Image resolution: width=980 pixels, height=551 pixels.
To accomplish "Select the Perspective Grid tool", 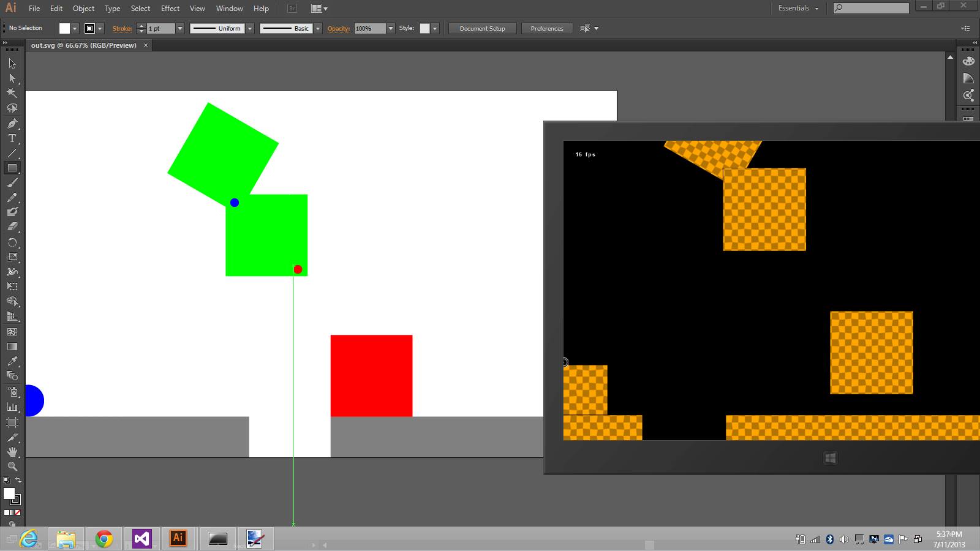I will pos(12,317).
